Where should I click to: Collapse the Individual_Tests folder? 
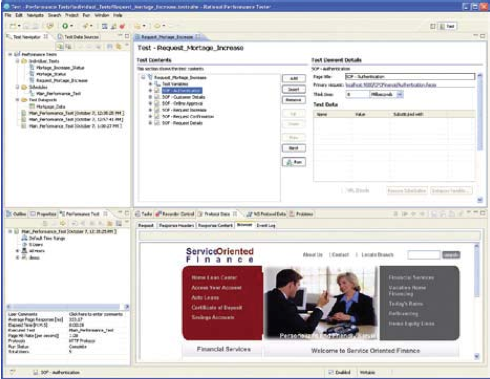tap(17, 61)
